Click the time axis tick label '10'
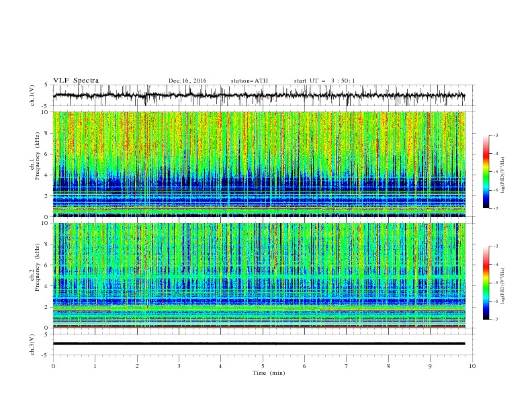Image resolution: width=532 pixels, height=411 pixels. point(472,366)
